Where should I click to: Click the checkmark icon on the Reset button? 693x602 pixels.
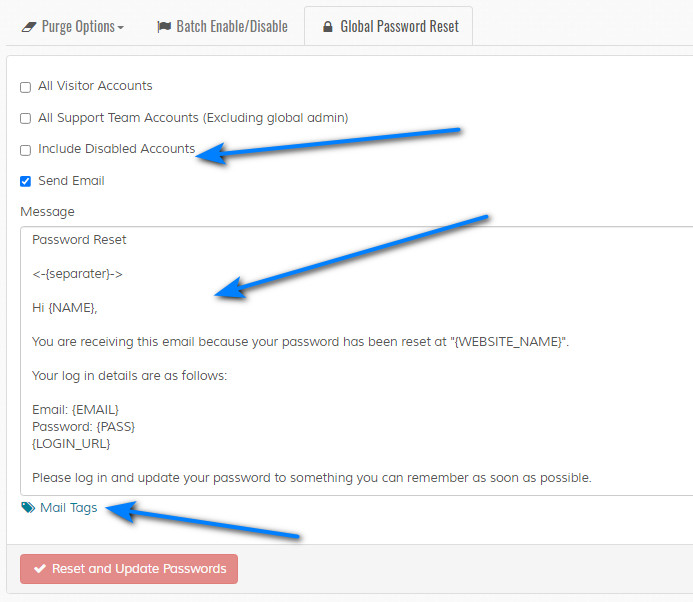point(40,568)
